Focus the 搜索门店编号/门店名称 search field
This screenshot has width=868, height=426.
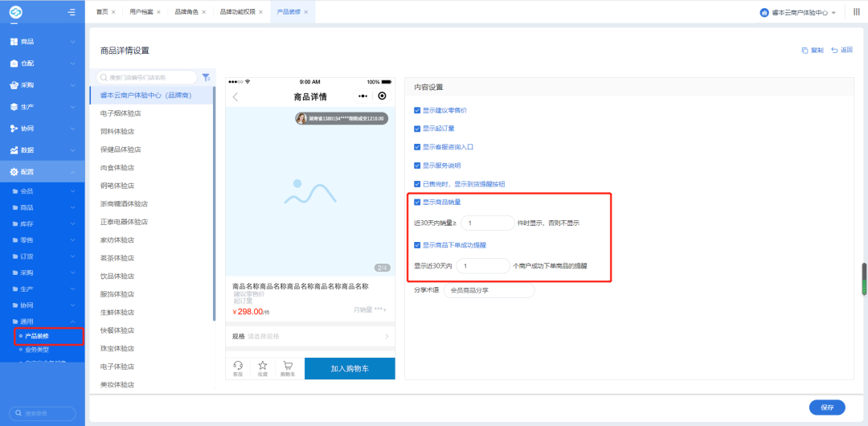point(147,77)
